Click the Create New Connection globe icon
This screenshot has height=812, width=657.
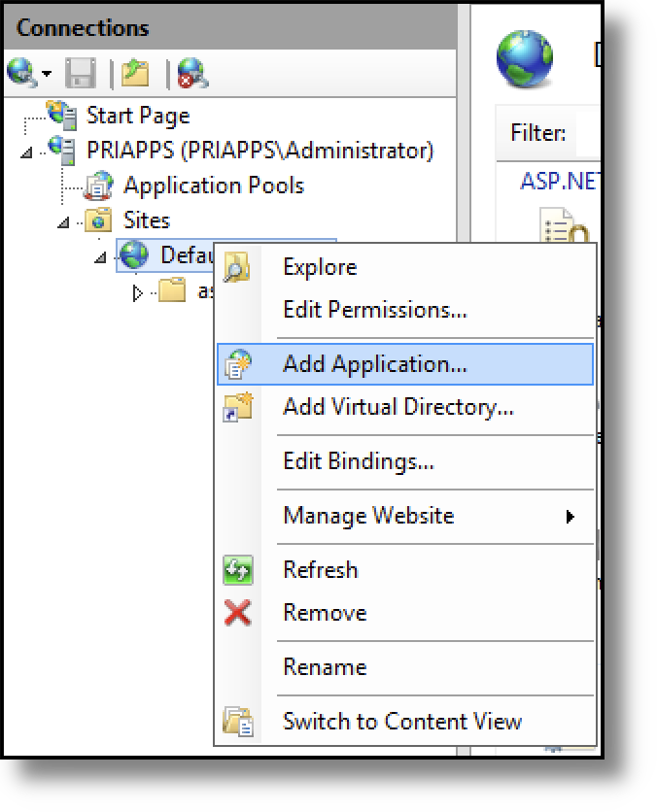(x=20, y=73)
